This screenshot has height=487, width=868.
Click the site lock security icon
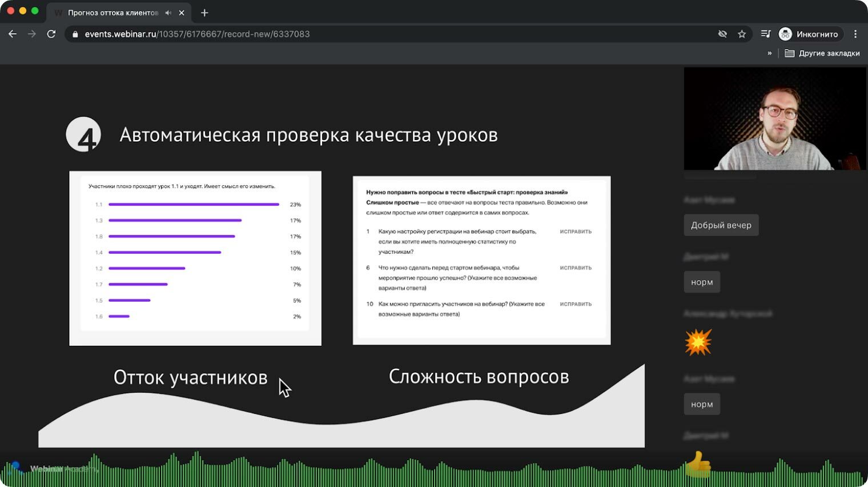click(75, 34)
